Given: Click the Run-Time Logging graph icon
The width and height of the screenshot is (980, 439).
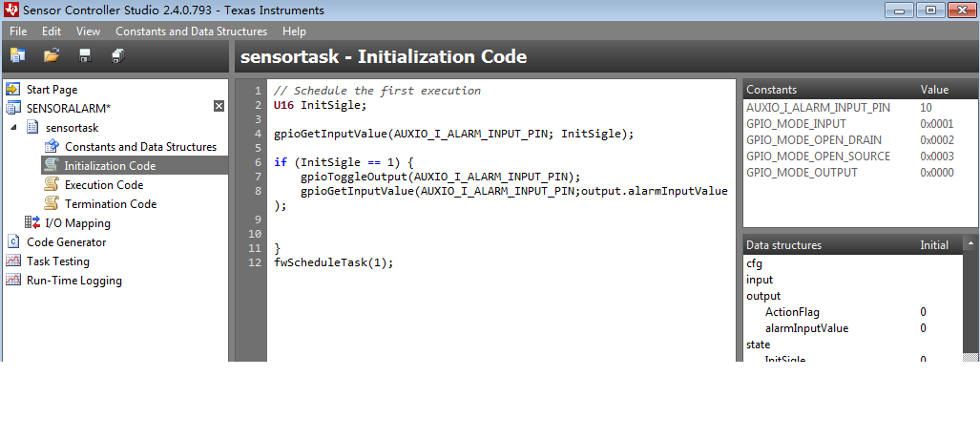Looking at the screenshot, I should (x=13, y=281).
